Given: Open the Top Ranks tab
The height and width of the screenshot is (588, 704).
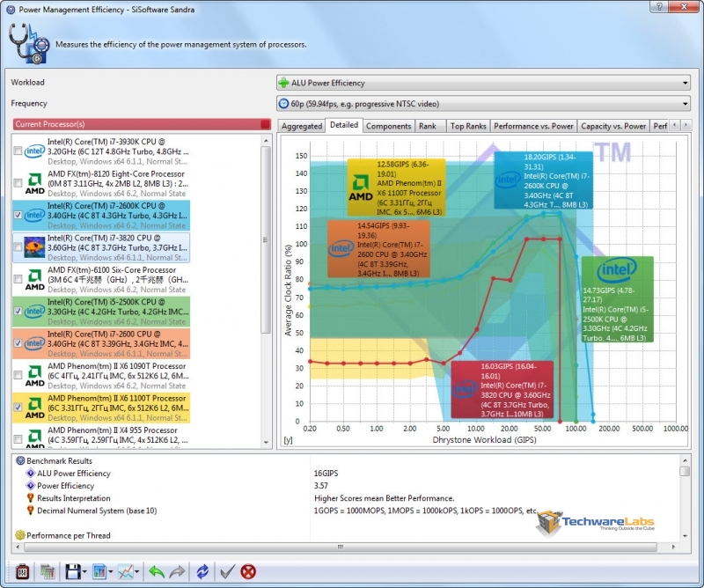Looking at the screenshot, I should click(468, 126).
